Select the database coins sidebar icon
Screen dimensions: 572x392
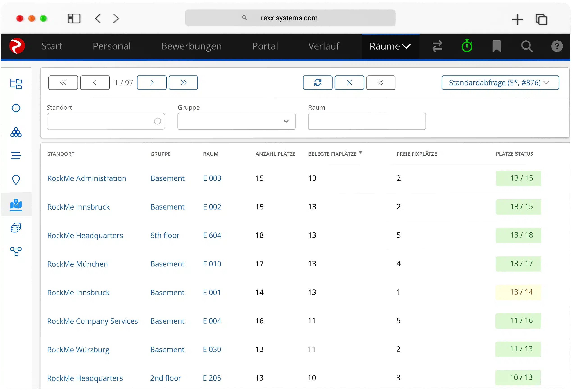coord(16,228)
